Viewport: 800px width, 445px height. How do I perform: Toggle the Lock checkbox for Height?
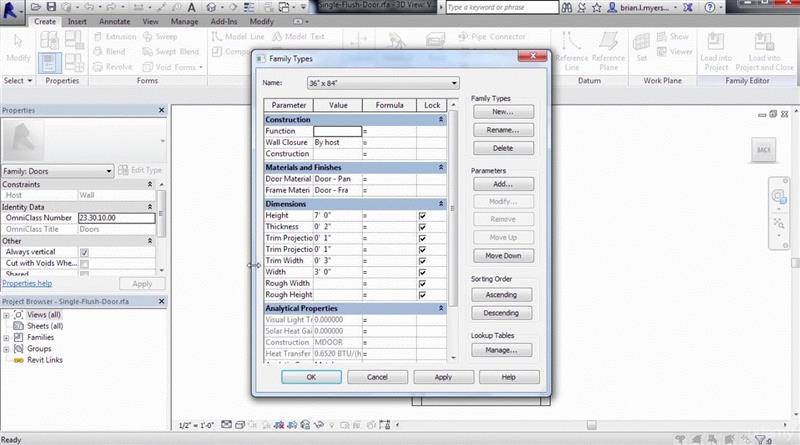pyautogui.click(x=422, y=216)
